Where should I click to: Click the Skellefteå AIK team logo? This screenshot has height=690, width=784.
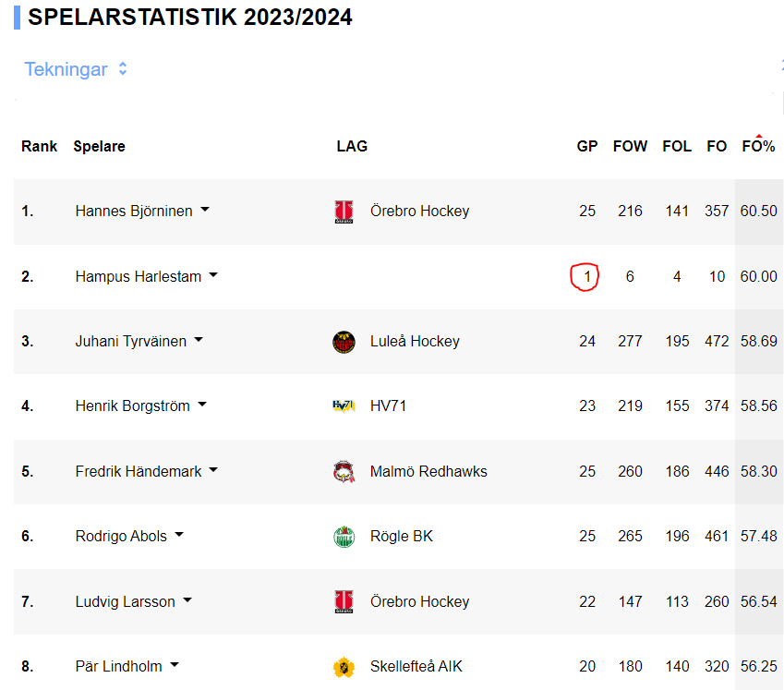click(344, 667)
